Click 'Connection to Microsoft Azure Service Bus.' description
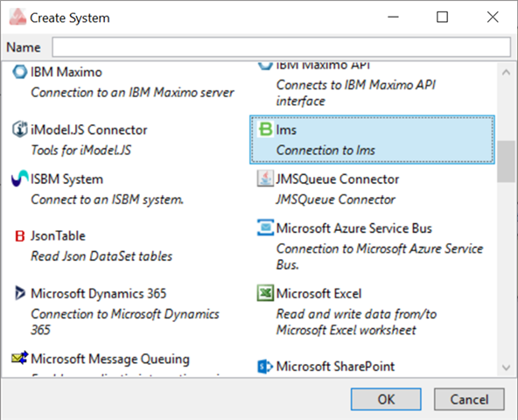 pyautogui.click(x=380, y=256)
